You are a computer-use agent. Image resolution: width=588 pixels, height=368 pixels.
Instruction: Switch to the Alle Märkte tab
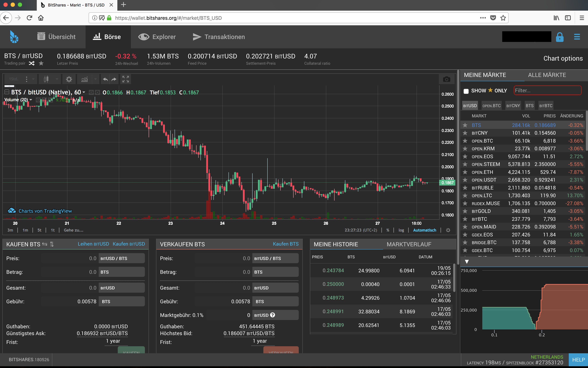pos(547,75)
